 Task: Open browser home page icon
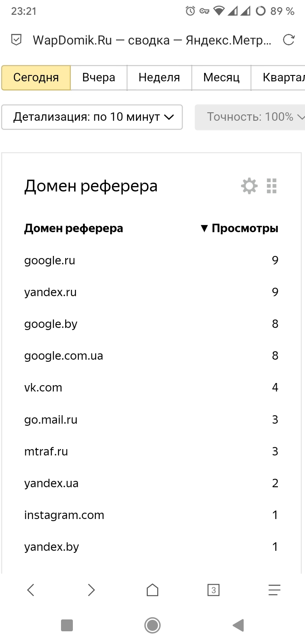click(x=152, y=590)
